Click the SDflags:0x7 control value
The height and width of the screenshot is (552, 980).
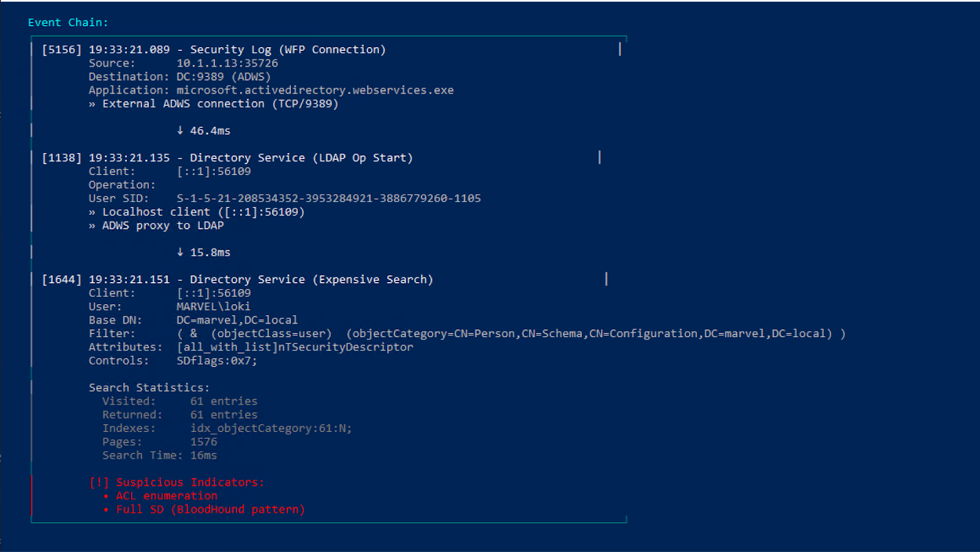click(x=217, y=360)
